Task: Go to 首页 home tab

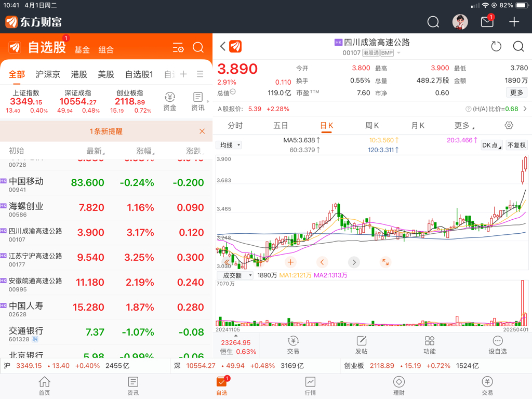Action: click(45, 386)
